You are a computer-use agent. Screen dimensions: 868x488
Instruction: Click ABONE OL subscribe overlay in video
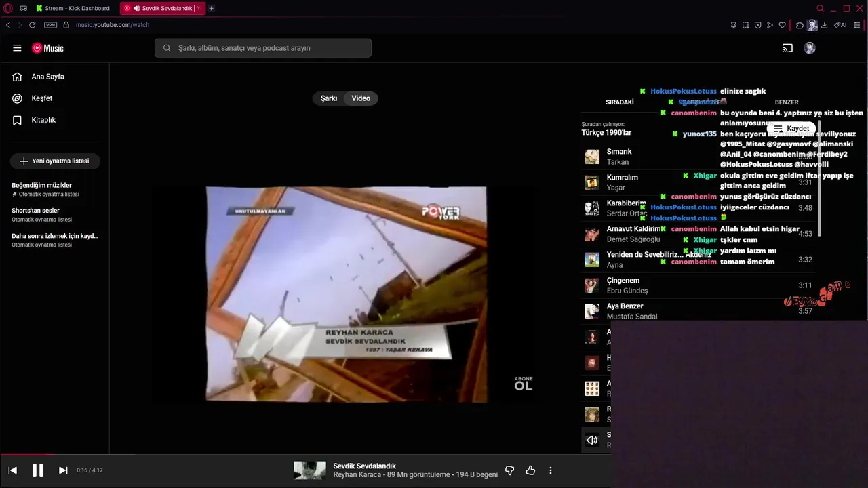click(x=523, y=384)
